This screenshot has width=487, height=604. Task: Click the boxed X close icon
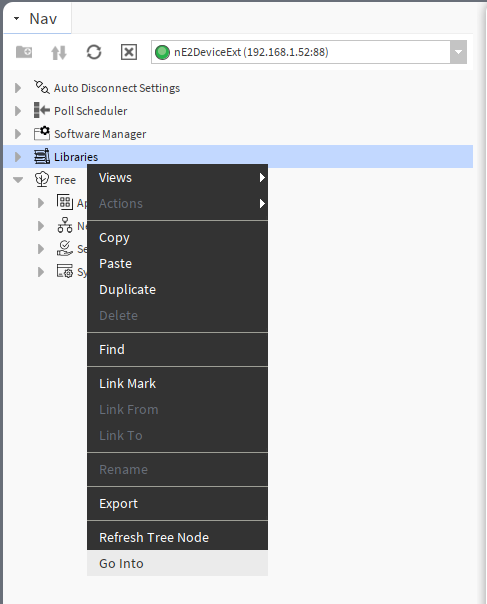[129, 52]
